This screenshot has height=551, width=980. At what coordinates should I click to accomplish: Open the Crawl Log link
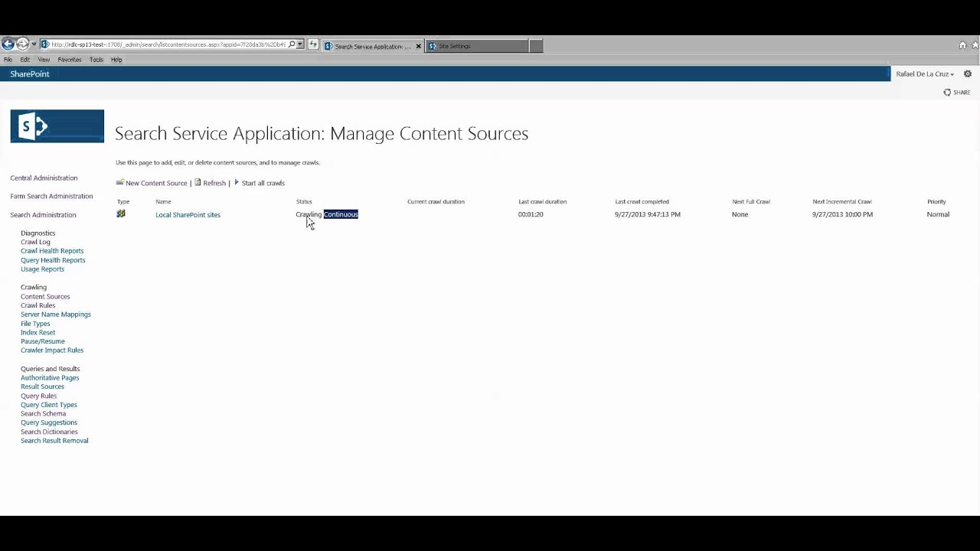tap(35, 242)
